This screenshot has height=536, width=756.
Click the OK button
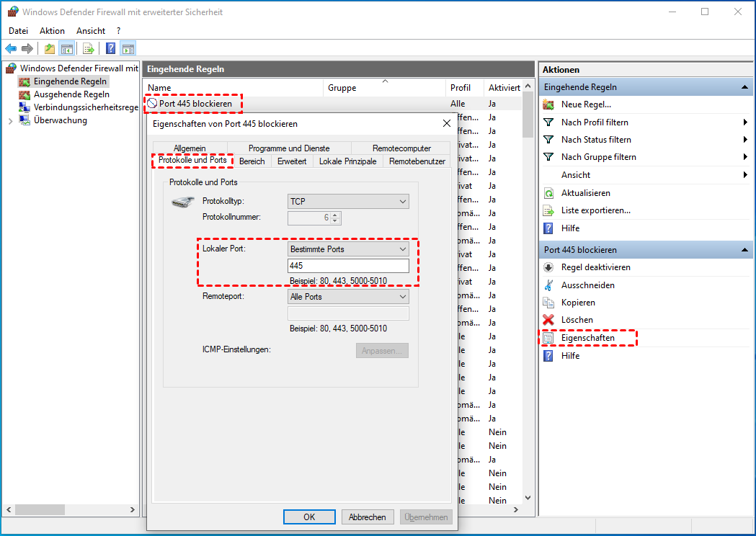pyautogui.click(x=309, y=517)
